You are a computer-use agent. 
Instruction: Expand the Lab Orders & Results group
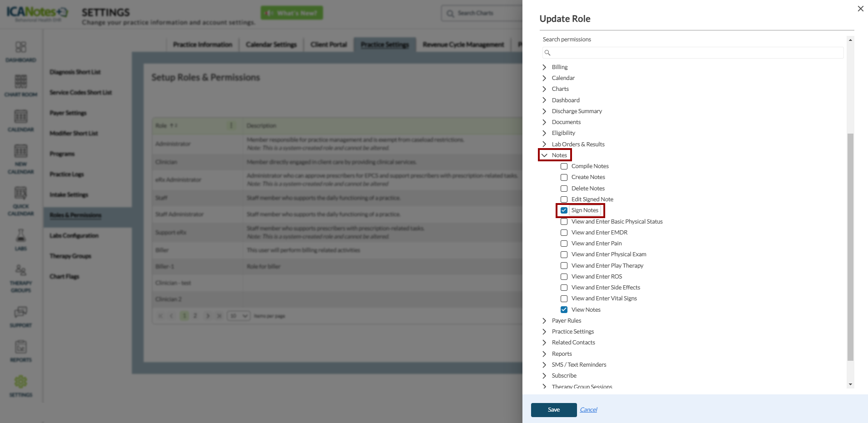coord(544,144)
